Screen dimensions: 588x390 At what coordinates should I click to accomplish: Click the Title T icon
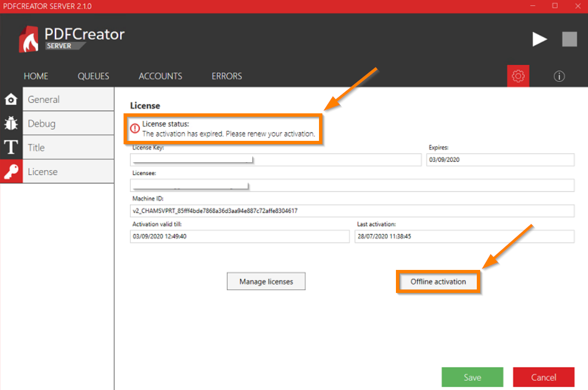click(x=11, y=147)
